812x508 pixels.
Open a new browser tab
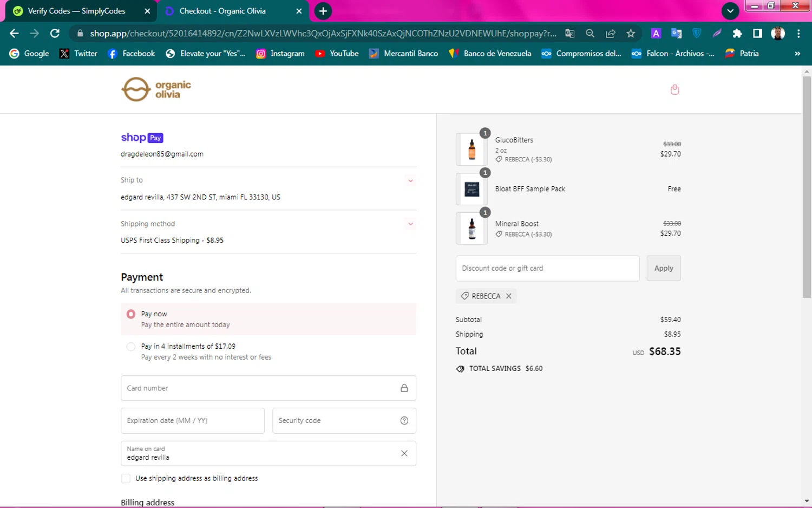click(323, 11)
